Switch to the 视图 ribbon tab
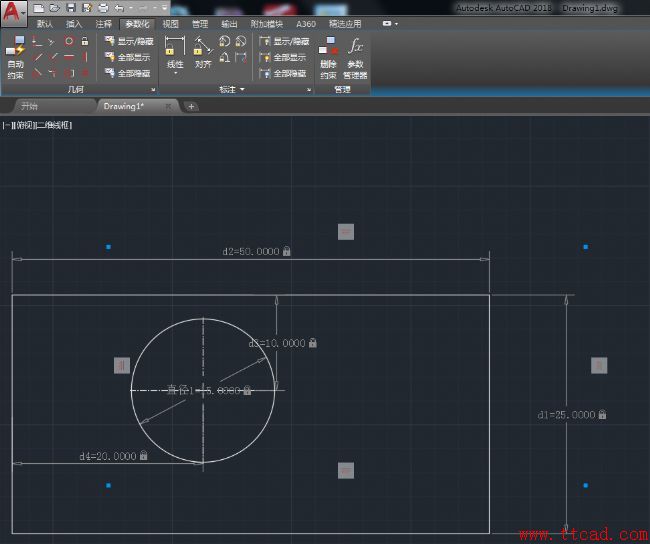 coord(170,24)
